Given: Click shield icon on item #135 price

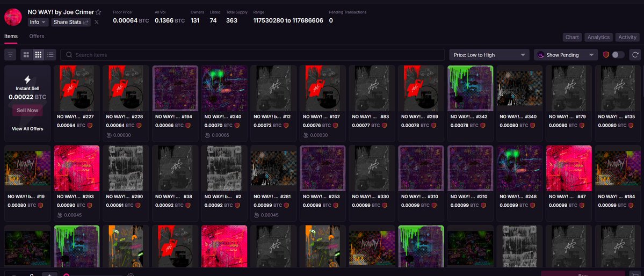Looking at the screenshot, I should coord(631,125).
